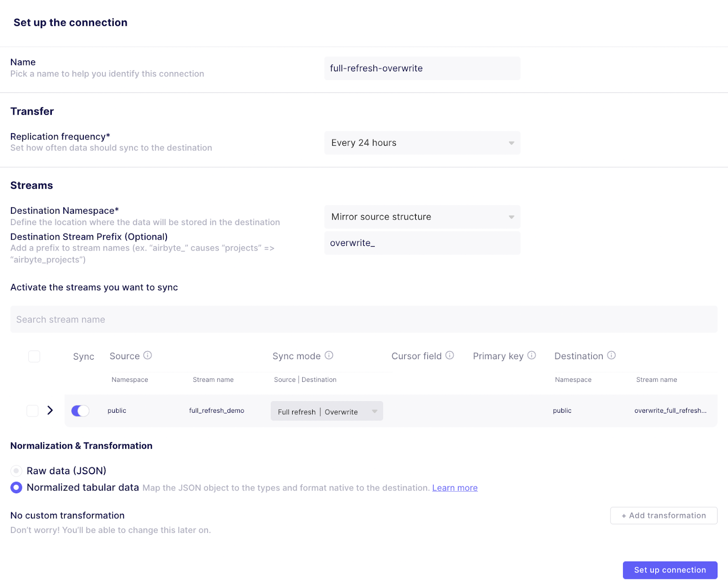728x587 pixels.
Task: Open the Source column info tooltip
Action: [x=148, y=356]
